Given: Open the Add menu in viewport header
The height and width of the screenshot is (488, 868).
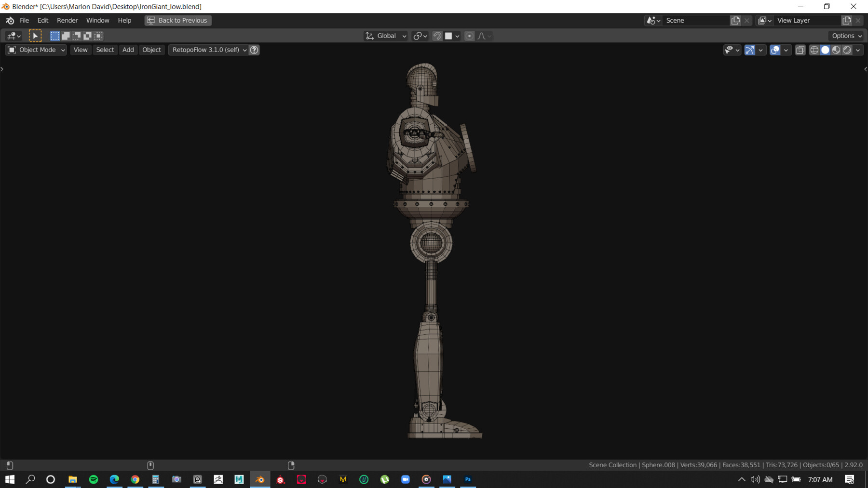Looking at the screenshot, I should (128, 50).
